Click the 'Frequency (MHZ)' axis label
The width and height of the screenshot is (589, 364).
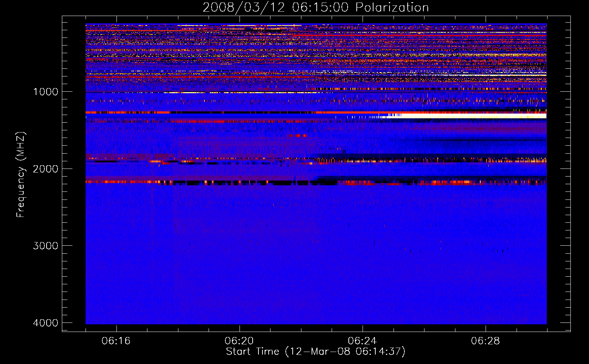coord(21,175)
